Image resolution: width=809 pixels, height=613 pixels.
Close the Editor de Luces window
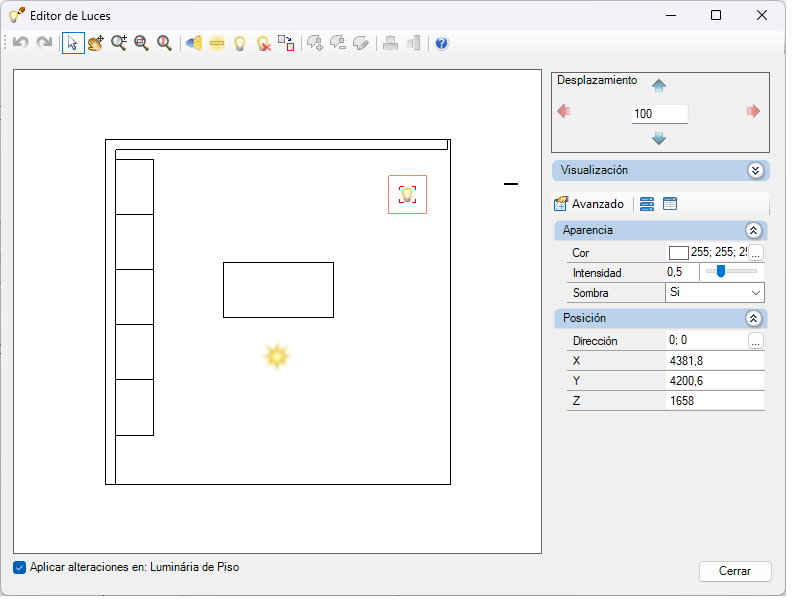762,15
